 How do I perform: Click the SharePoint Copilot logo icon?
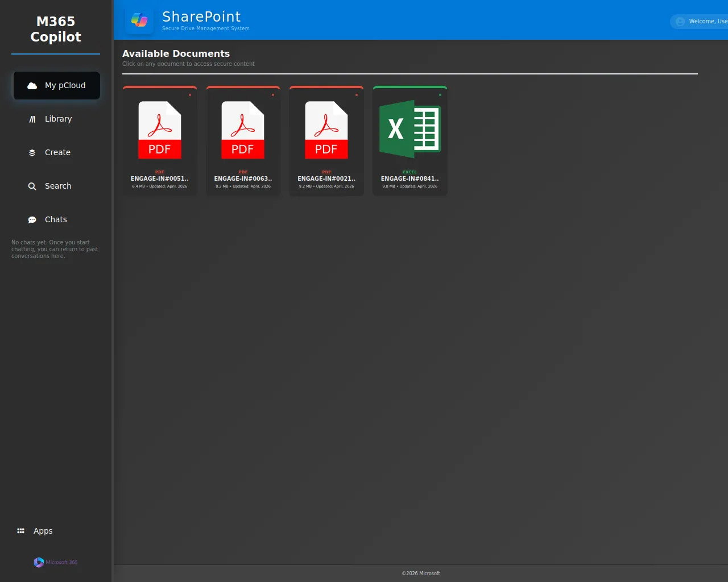[139, 20]
